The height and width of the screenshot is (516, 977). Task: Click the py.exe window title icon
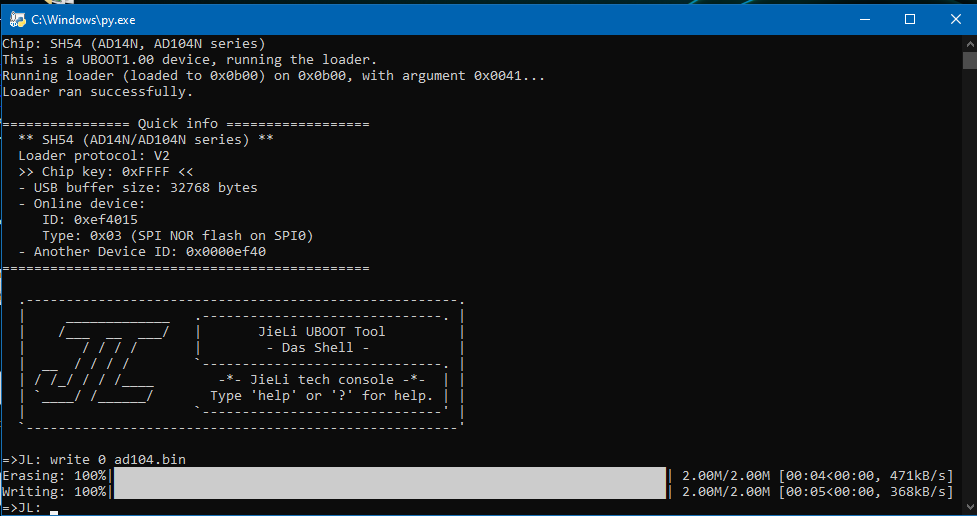pyautogui.click(x=17, y=19)
